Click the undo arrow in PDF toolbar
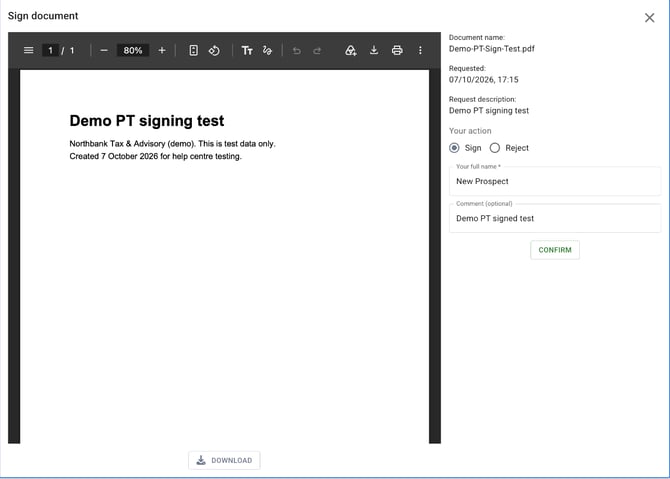 297,51
